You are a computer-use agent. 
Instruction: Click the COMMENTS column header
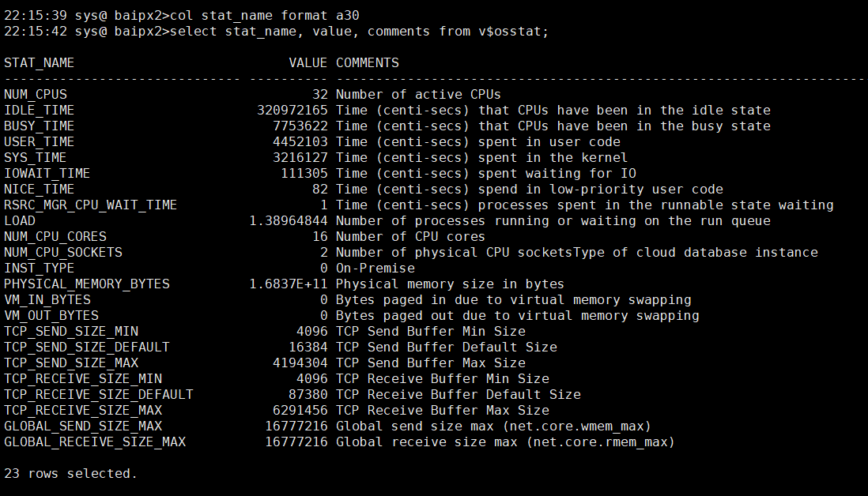tap(368, 62)
